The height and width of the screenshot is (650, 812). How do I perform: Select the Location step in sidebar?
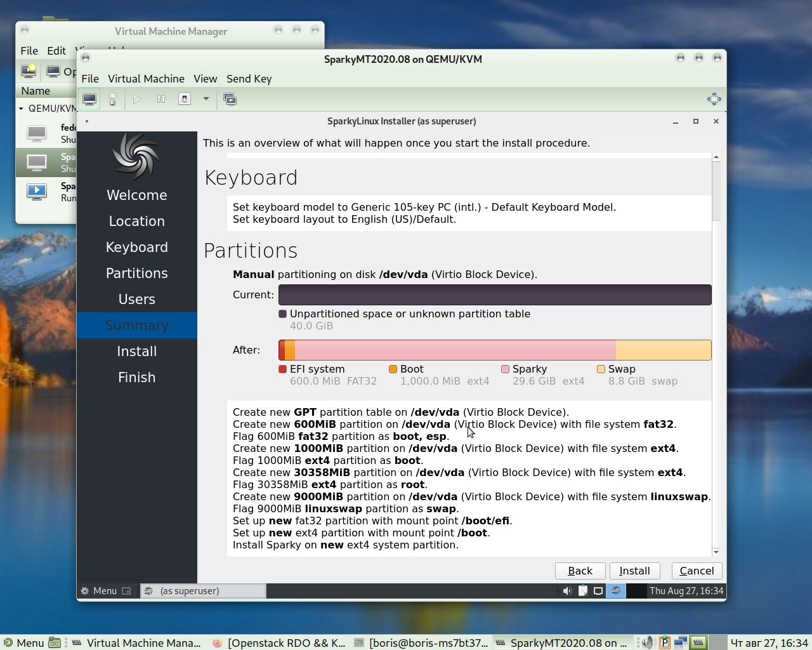tap(137, 221)
